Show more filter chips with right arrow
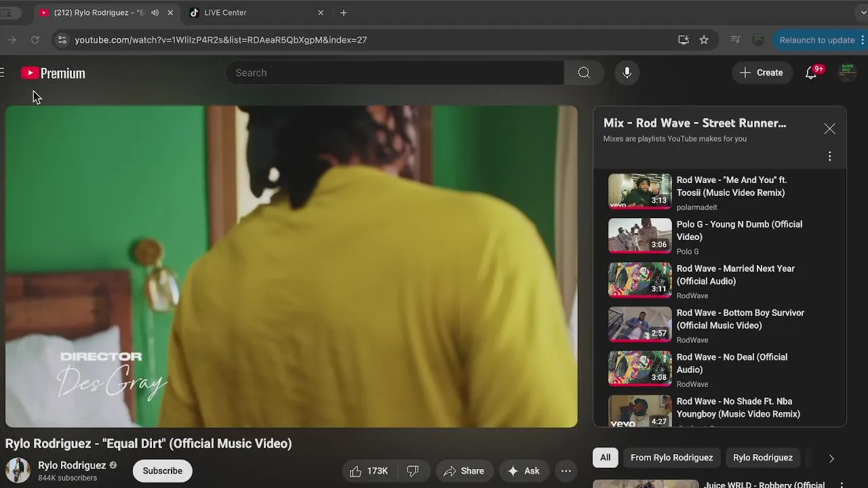The image size is (868, 488). pos(831,458)
